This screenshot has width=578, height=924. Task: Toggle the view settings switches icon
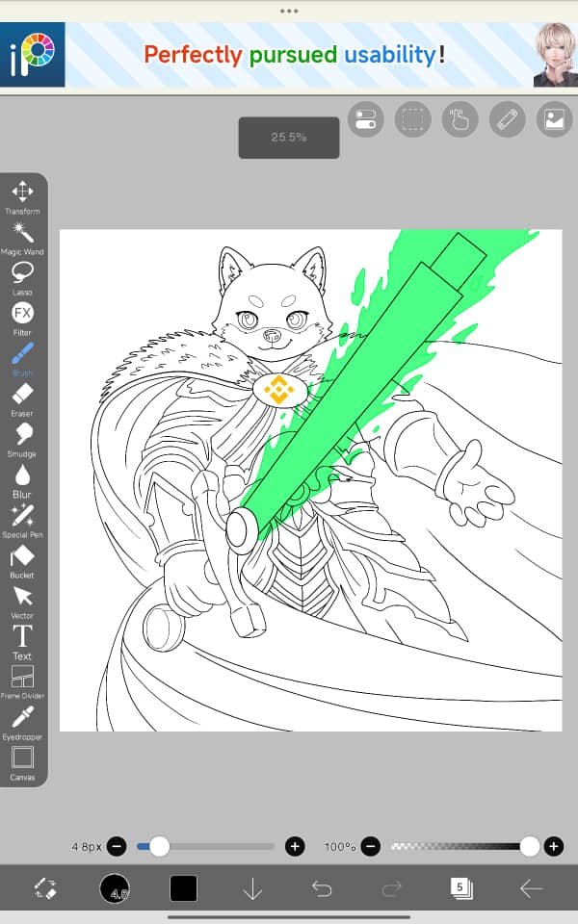[x=366, y=119]
